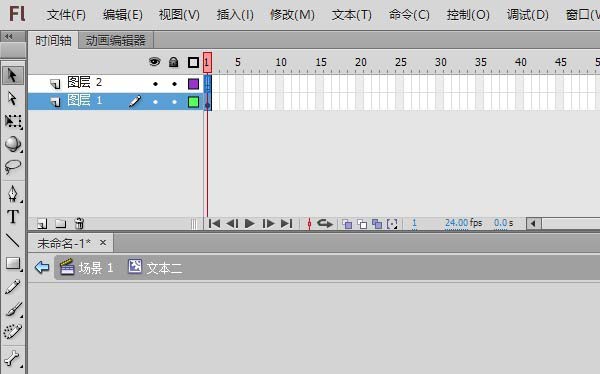Create a new layer folder
The height and width of the screenshot is (374, 600).
pyautogui.click(x=60, y=224)
